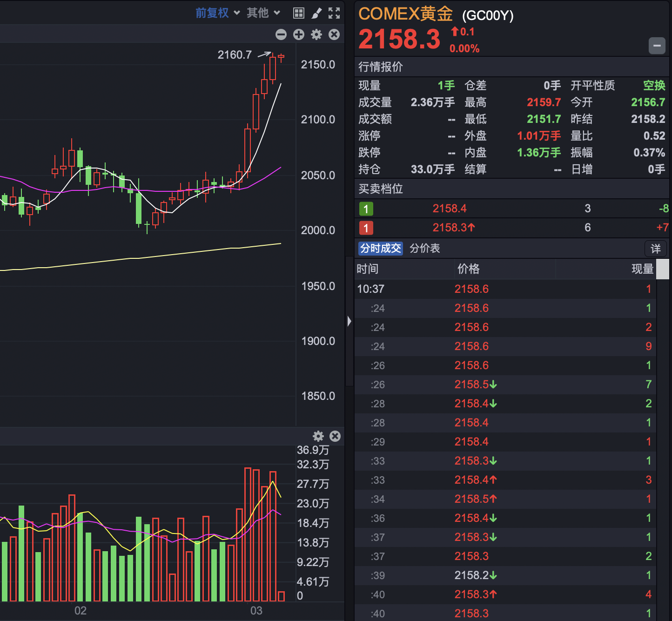This screenshot has width=672, height=621.
Task: Open the chart grid layout selector icon
Action: 298,13
